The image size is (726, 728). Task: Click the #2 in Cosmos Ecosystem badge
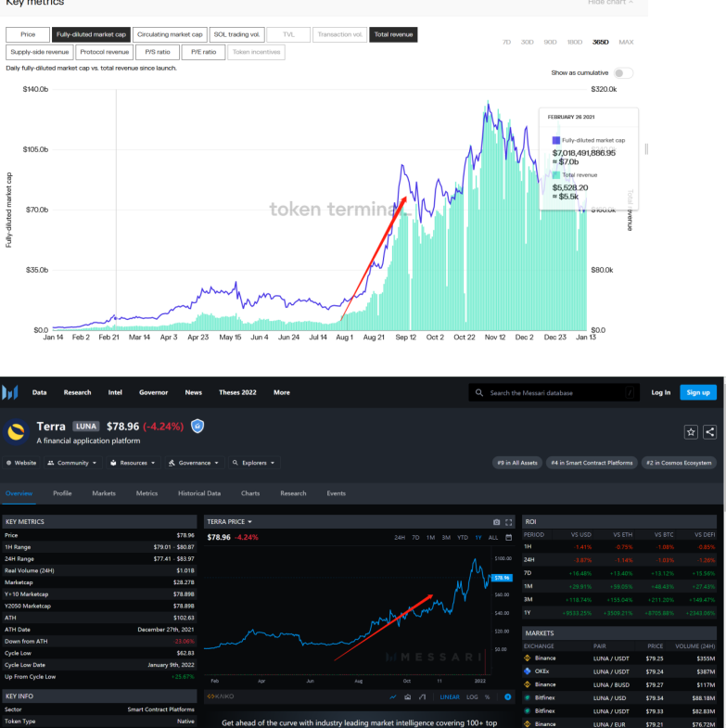(679, 463)
